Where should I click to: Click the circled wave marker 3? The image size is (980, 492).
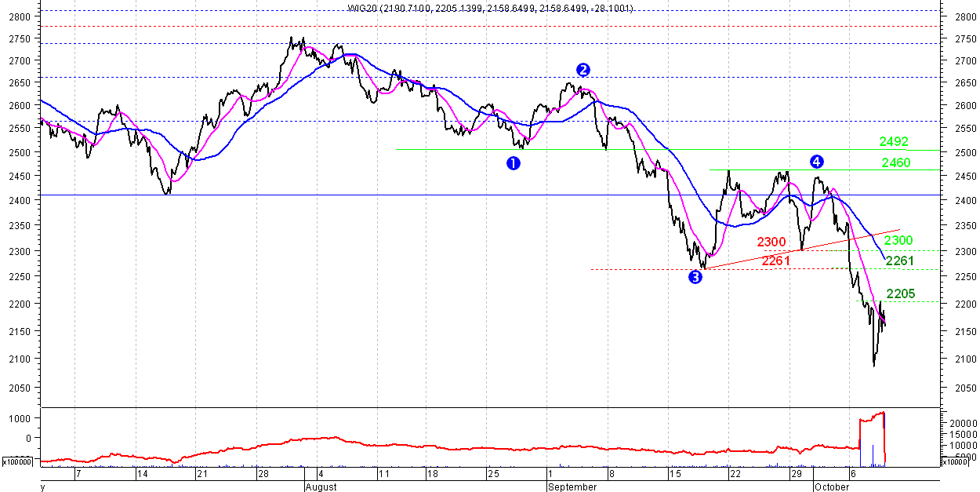pyautogui.click(x=695, y=276)
